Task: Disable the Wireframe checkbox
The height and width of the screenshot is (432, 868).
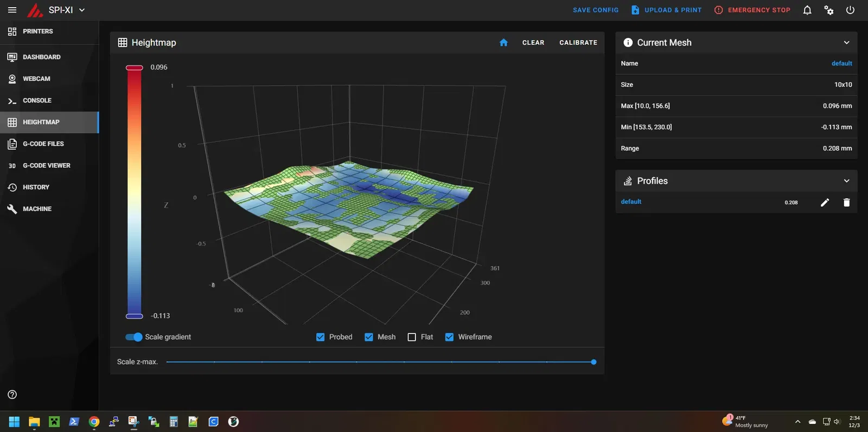Action: pos(449,337)
